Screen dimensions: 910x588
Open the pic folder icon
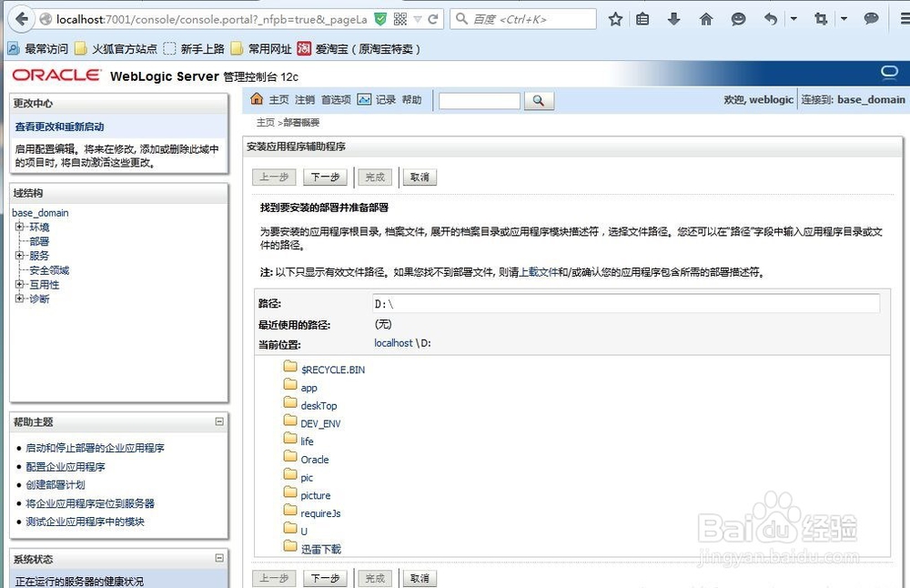click(290, 474)
